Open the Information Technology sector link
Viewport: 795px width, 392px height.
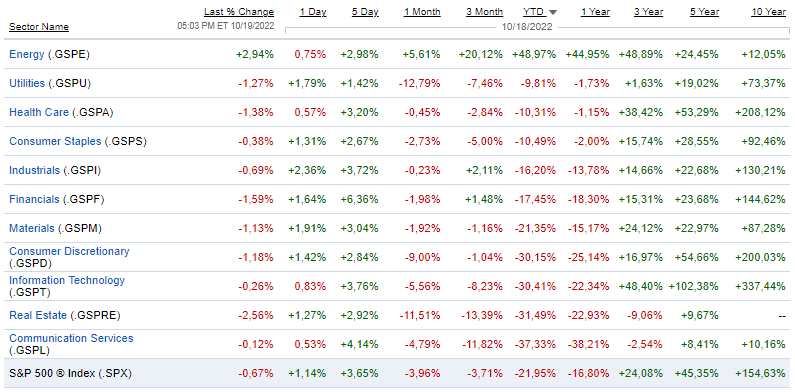67,280
